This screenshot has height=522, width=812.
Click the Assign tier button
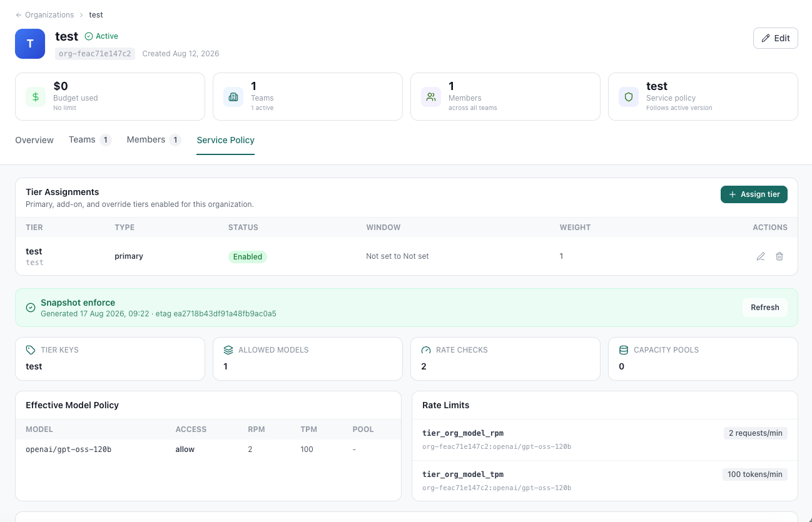pyautogui.click(x=754, y=194)
